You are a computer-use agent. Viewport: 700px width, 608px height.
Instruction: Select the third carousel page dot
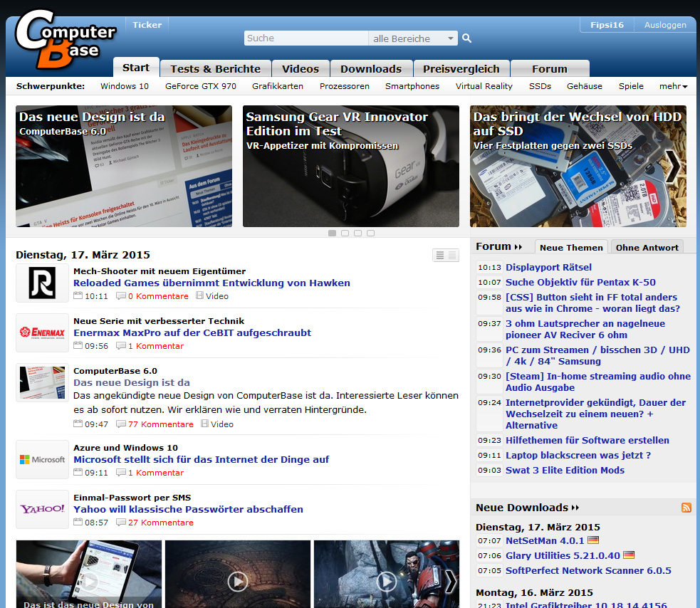(357, 233)
